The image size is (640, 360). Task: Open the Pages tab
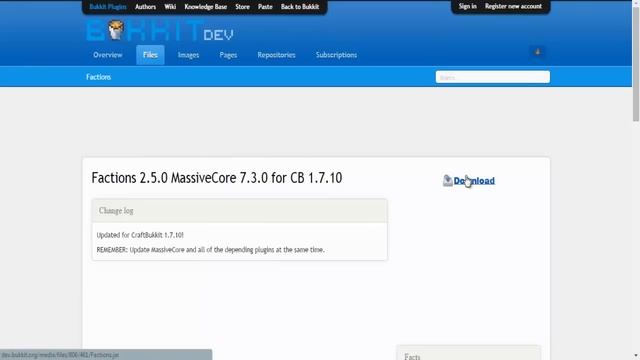coord(228,55)
